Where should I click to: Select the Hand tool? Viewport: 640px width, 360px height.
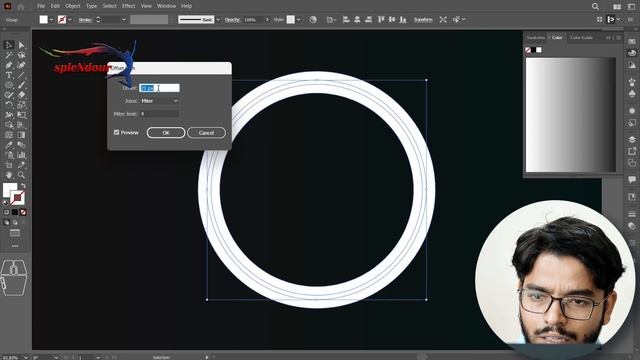point(9,175)
